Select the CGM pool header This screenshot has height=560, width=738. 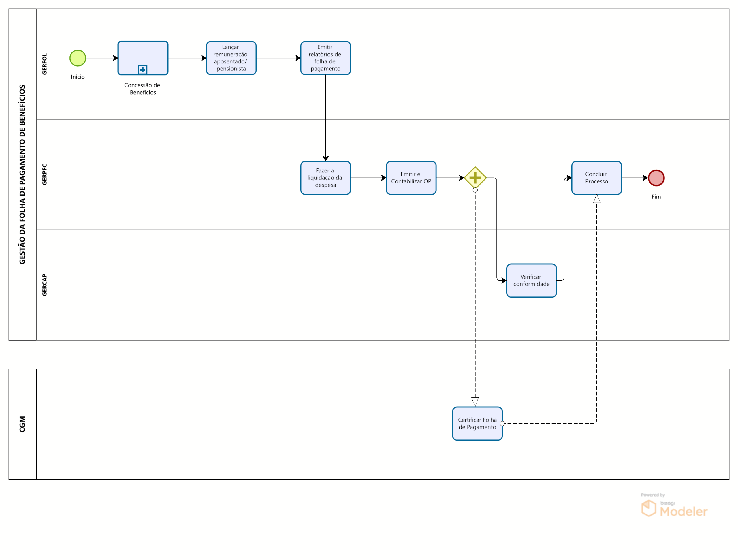pyautogui.click(x=22, y=424)
